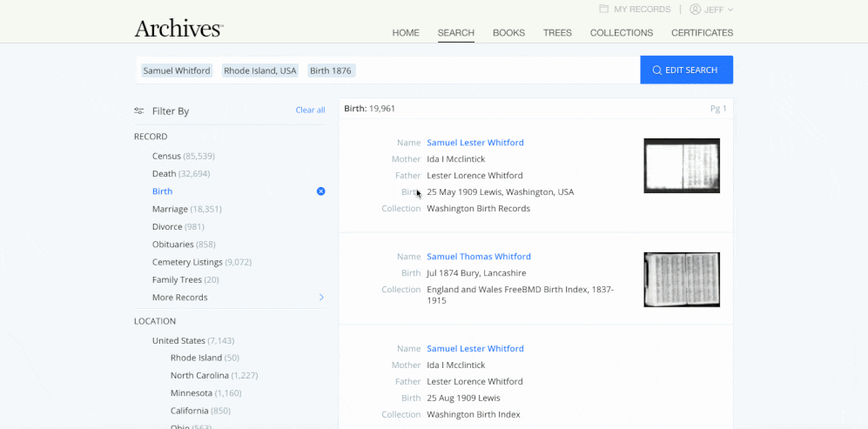Remove the Birth filter with the X icon
The image size is (868, 429).
coord(320,191)
